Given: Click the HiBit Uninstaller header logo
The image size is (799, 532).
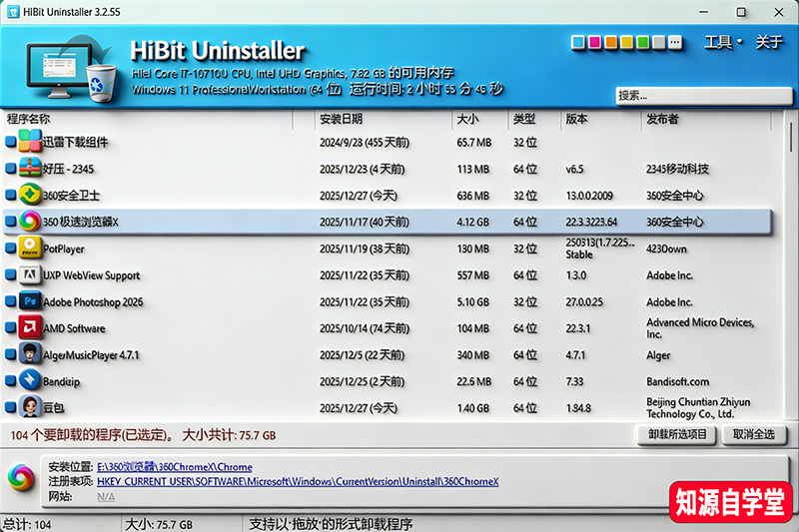Looking at the screenshot, I should pyautogui.click(x=71, y=68).
